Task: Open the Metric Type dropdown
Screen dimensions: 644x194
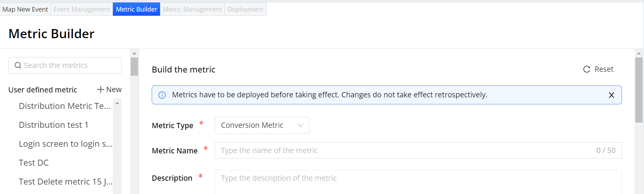Action: point(262,125)
